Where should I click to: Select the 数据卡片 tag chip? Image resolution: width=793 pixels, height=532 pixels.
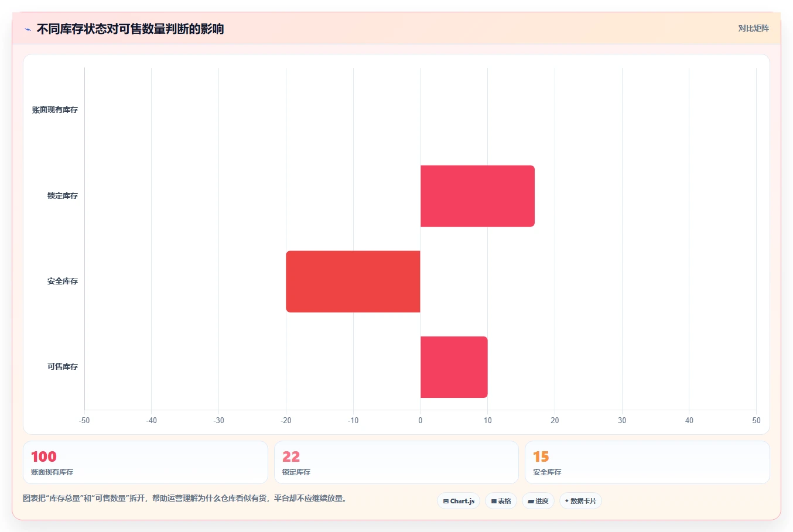coord(580,501)
